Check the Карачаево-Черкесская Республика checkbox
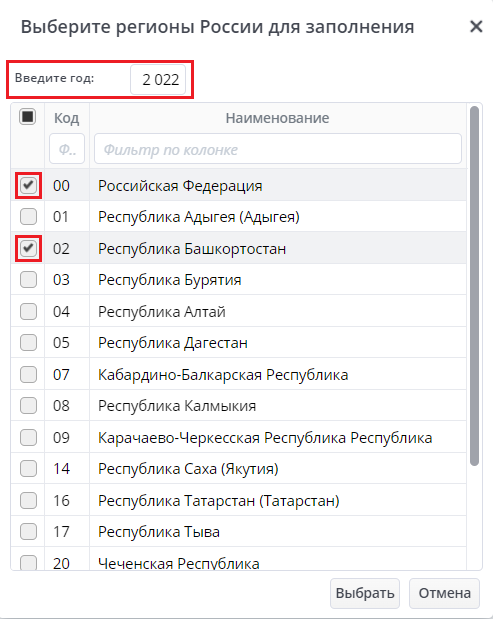The height and width of the screenshot is (619, 493). (x=28, y=437)
